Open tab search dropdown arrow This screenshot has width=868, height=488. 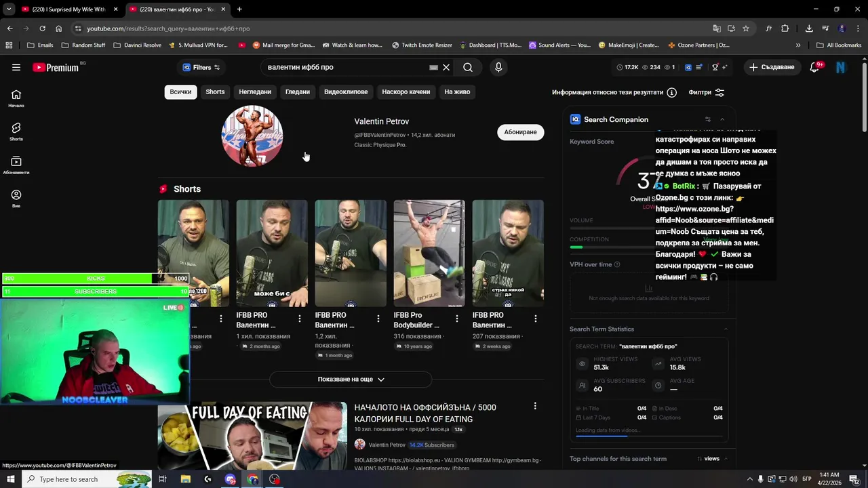[9, 9]
